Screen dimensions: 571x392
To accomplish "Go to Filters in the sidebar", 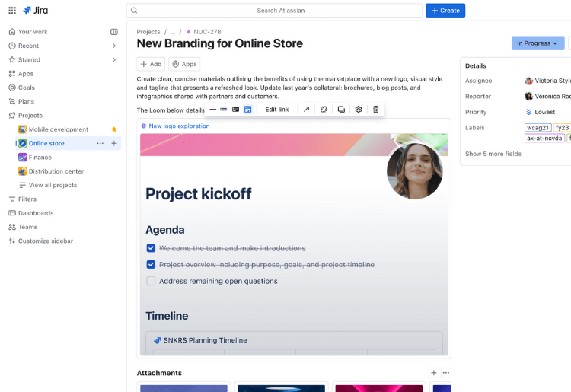I will (x=27, y=199).
